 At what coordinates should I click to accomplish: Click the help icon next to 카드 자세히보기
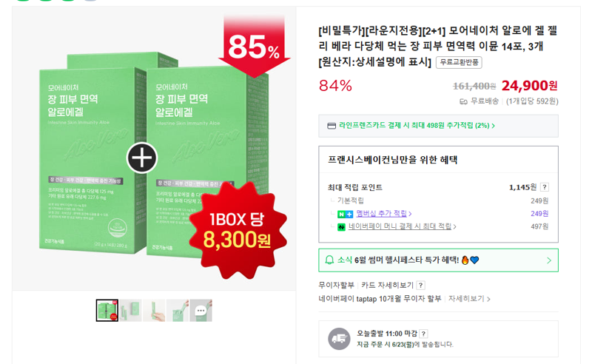point(421,285)
